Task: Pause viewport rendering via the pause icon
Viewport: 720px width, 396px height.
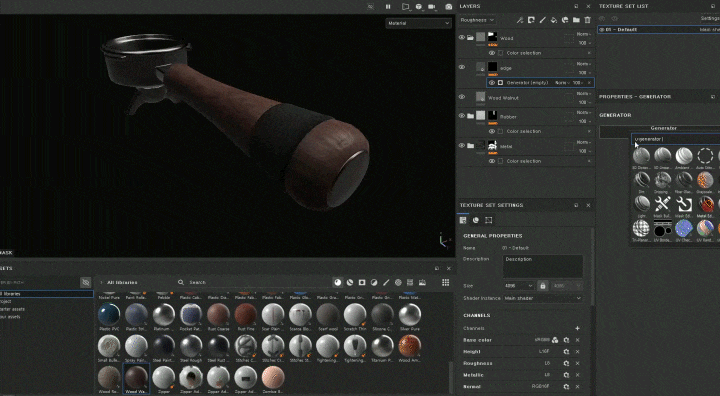Action: point(388,6)
